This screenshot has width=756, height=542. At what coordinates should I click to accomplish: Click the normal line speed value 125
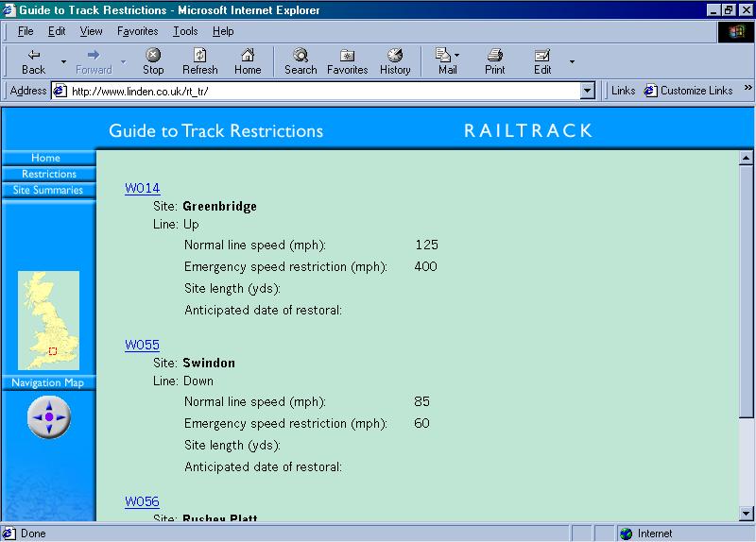[427, 245]
